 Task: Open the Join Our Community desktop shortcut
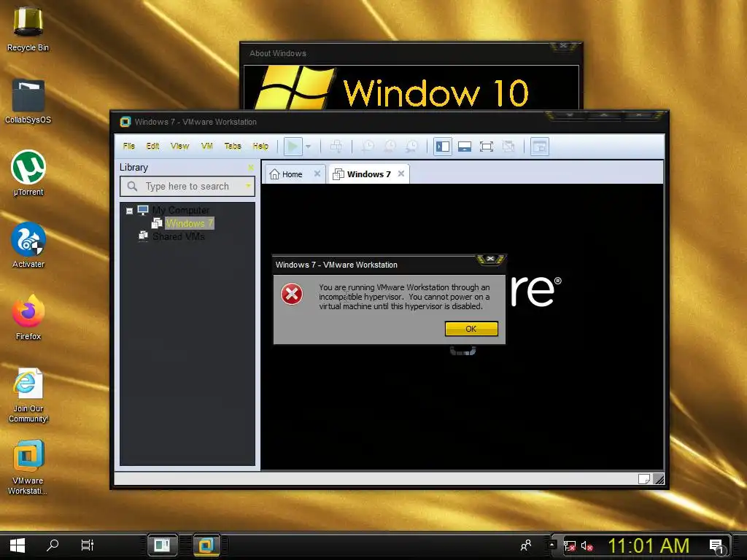coord(28,394)
